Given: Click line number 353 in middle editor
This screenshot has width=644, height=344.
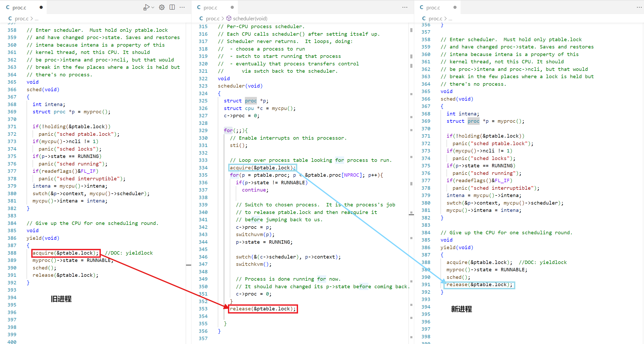Looking at the screenshot, I should [x=203, y=309].
